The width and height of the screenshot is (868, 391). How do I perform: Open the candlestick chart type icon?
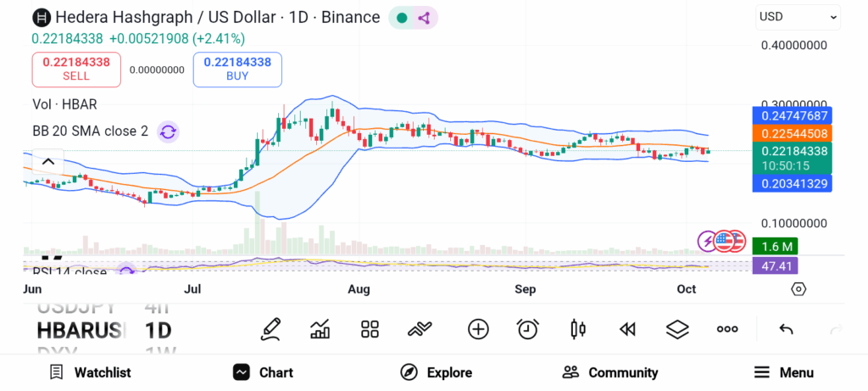pos(578,329)
